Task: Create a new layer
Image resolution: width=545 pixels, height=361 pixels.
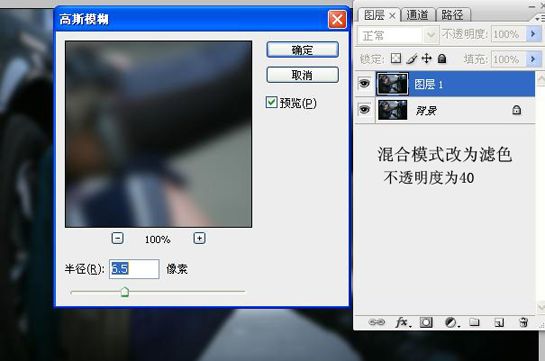Action: [499, 323]
